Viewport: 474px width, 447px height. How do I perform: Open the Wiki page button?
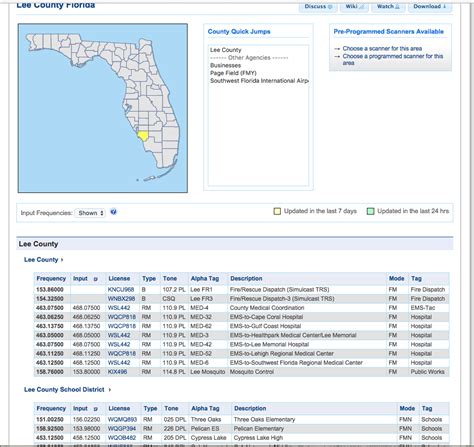(354, 6)
